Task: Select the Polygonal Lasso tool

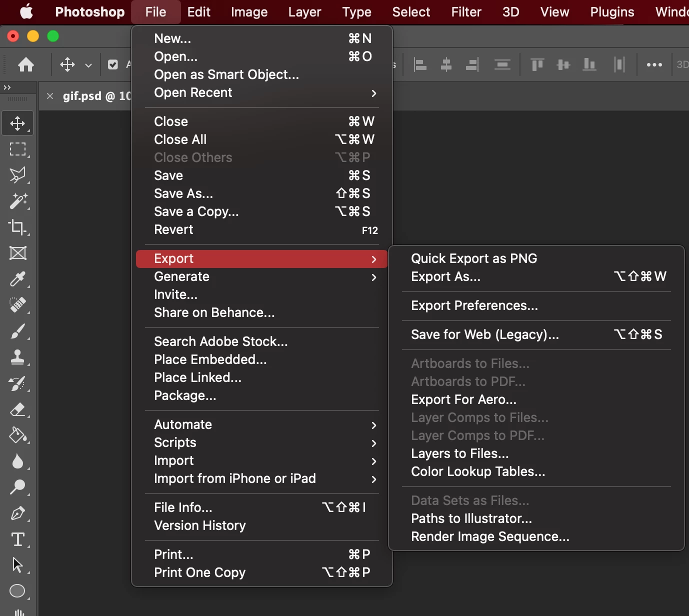Action: [x=17, y=175]
